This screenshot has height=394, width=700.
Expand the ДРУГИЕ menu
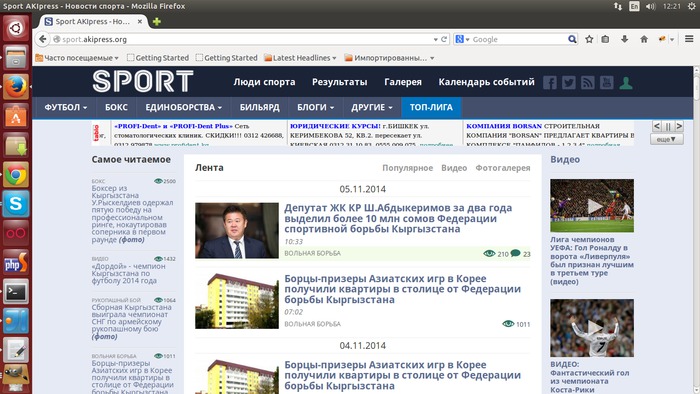click(x=371, y=108)
